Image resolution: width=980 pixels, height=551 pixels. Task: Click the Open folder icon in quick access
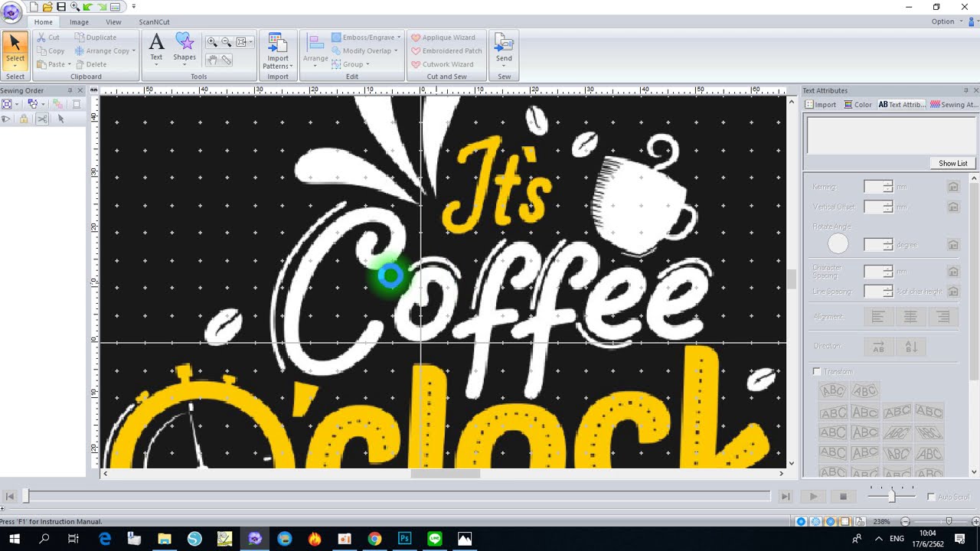tap(47, 7)
